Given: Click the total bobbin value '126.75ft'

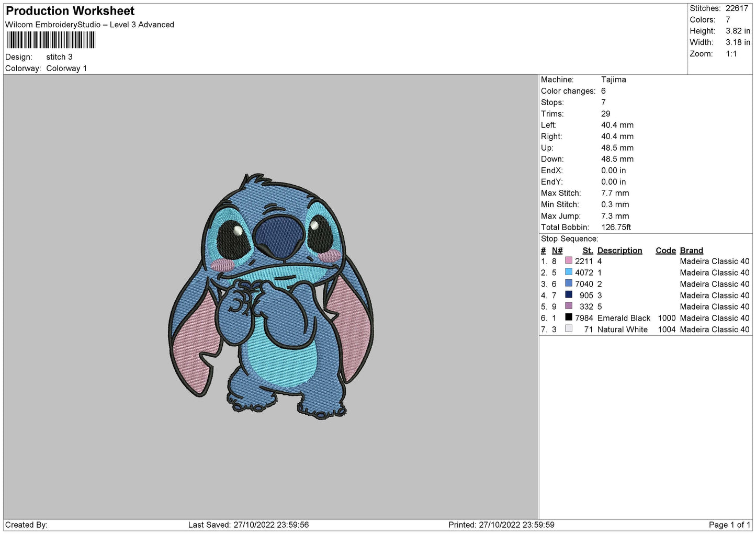Looking at the screenshot, I should point(616,228).
